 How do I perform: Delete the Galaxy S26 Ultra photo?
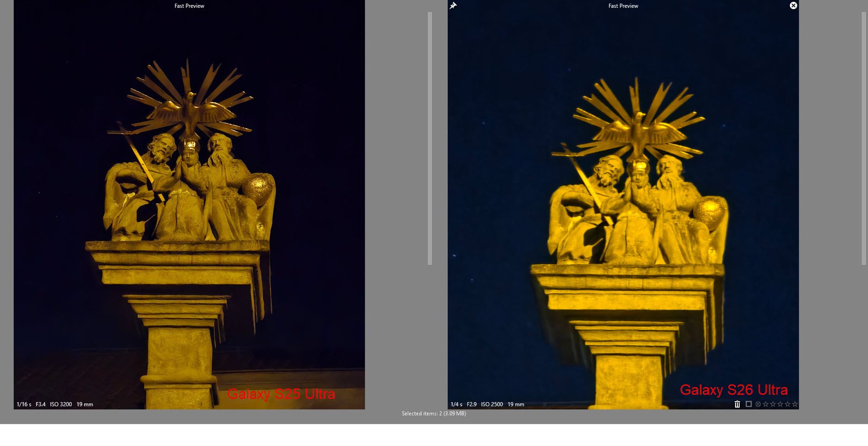[737, 404]
